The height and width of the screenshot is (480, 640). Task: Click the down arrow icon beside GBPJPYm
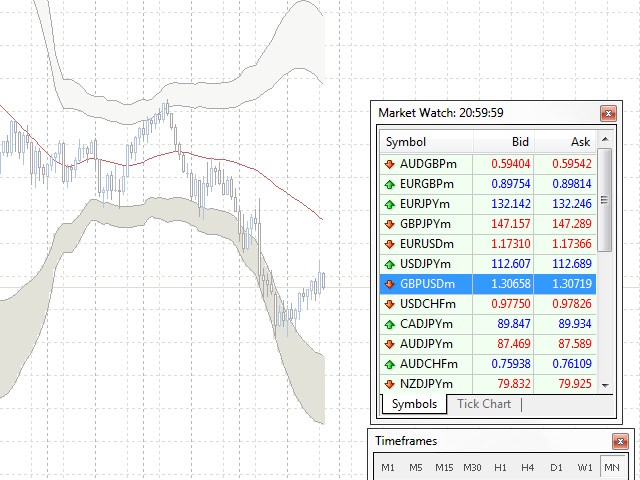click(x=389, y=224)
